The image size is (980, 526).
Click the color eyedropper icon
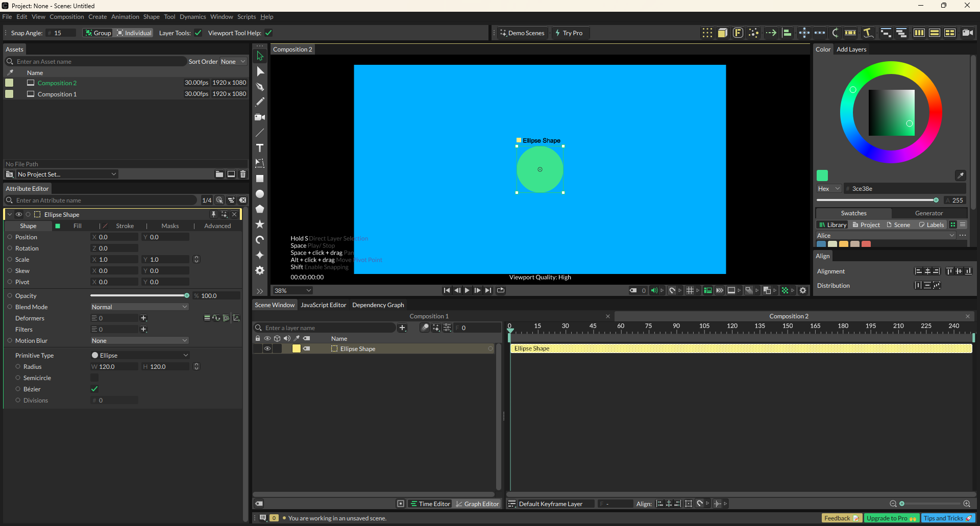(x=960, y=176)
